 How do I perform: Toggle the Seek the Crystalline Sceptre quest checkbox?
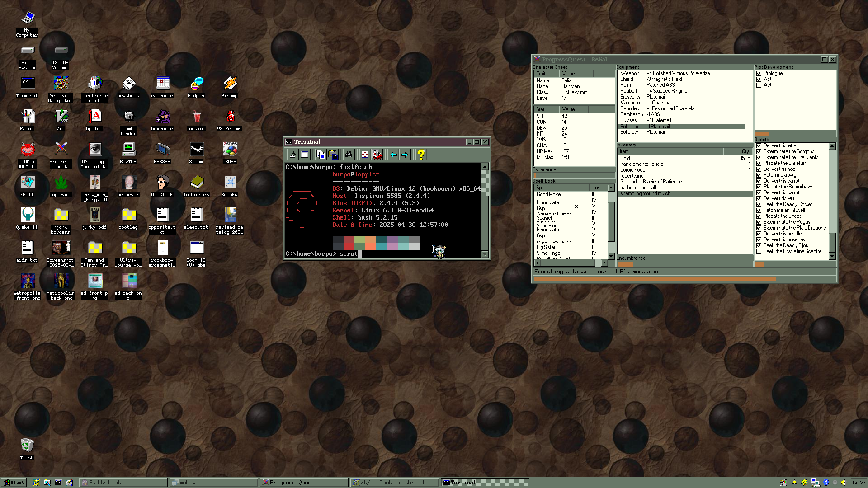(x=759, y=251)
